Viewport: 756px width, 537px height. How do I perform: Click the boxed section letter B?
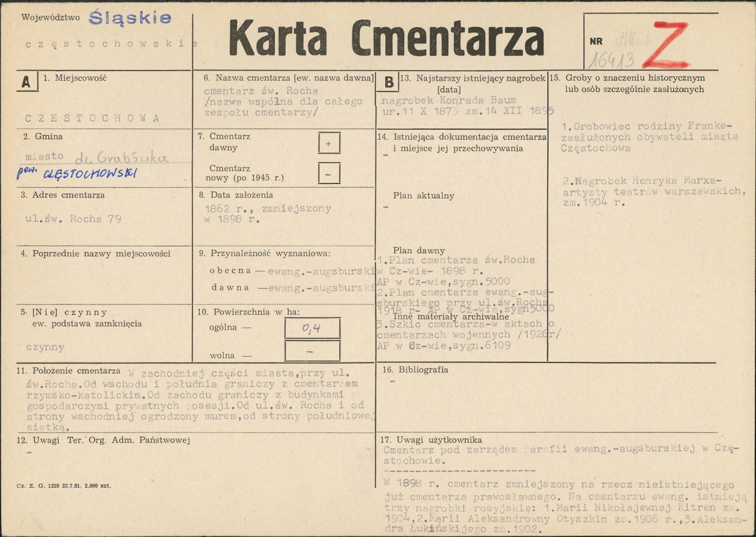[388, 83]
